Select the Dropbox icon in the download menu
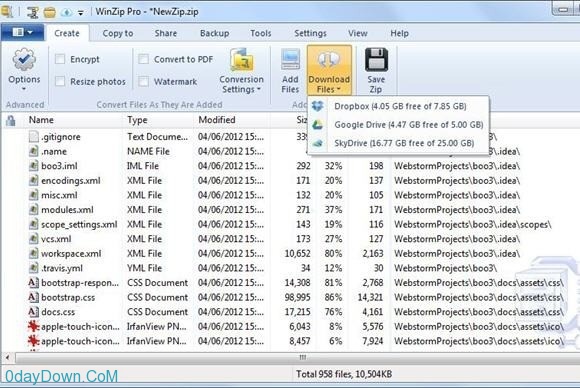The width and height of the screenshot is (580, 388). click(x=318, y=106)
